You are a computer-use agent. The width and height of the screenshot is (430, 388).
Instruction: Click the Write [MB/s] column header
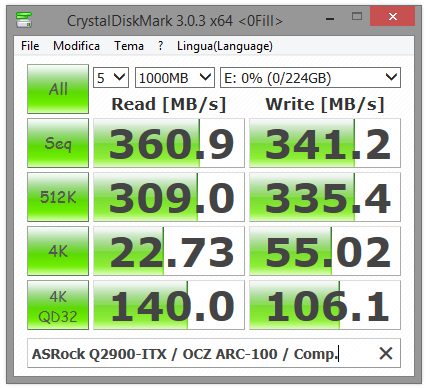[325, 104]
